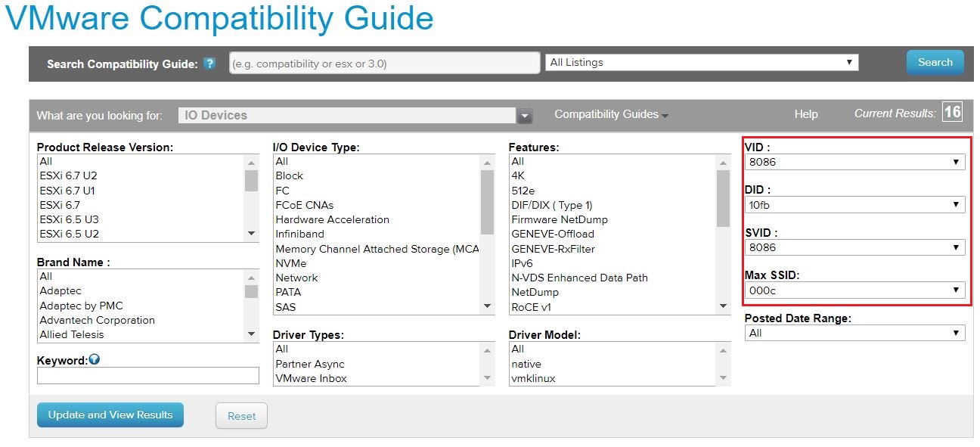Screen dimensions: 980x447
Task: Click the I/O Device Type scrollbar down arrow
Action: (488, 306)
